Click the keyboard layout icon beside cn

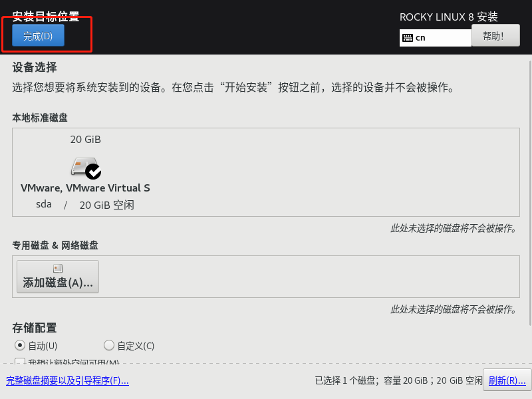(407, 38)
